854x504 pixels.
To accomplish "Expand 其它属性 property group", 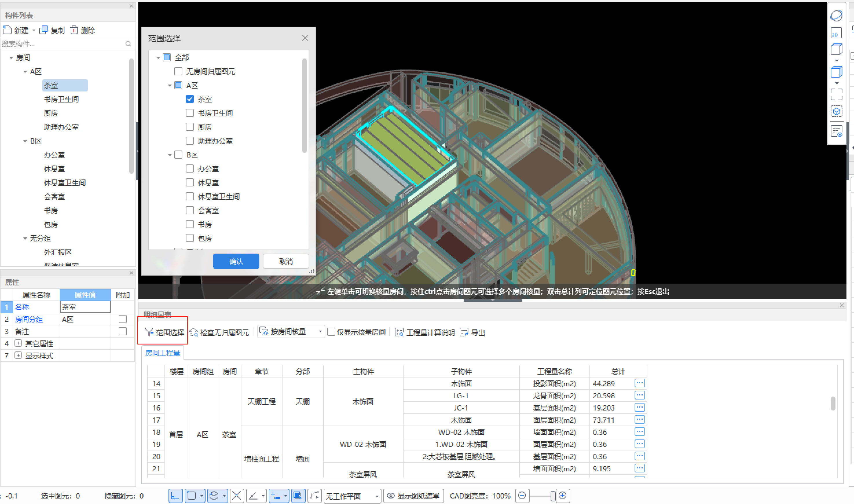I will [x=18, y=343].
